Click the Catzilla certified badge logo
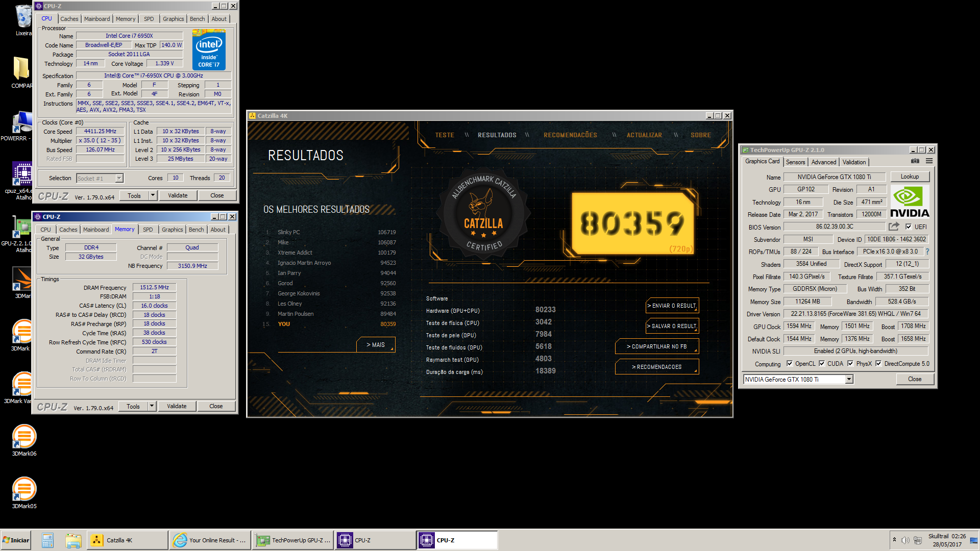This screenshot has height=551, width=980. [483, 214]
